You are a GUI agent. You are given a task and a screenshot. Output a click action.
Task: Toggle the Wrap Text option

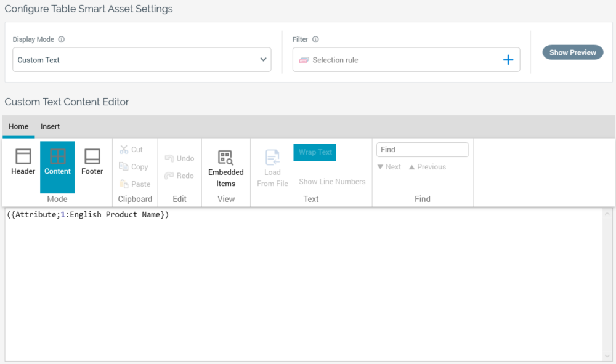click(315, 152)
